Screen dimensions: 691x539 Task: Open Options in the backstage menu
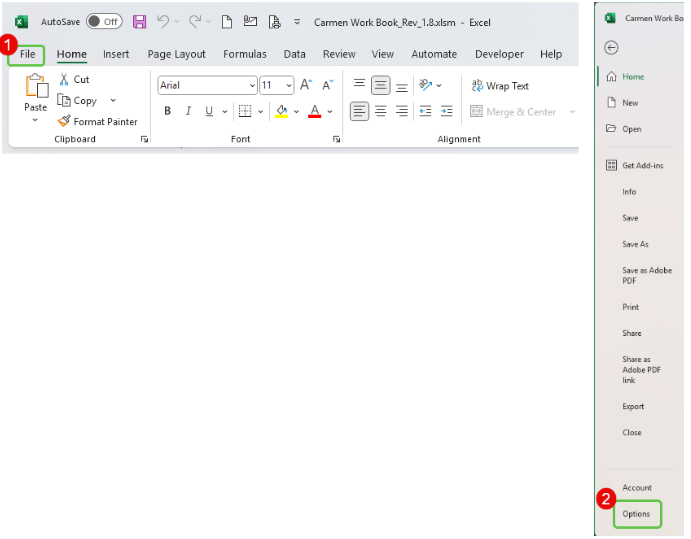636,514
